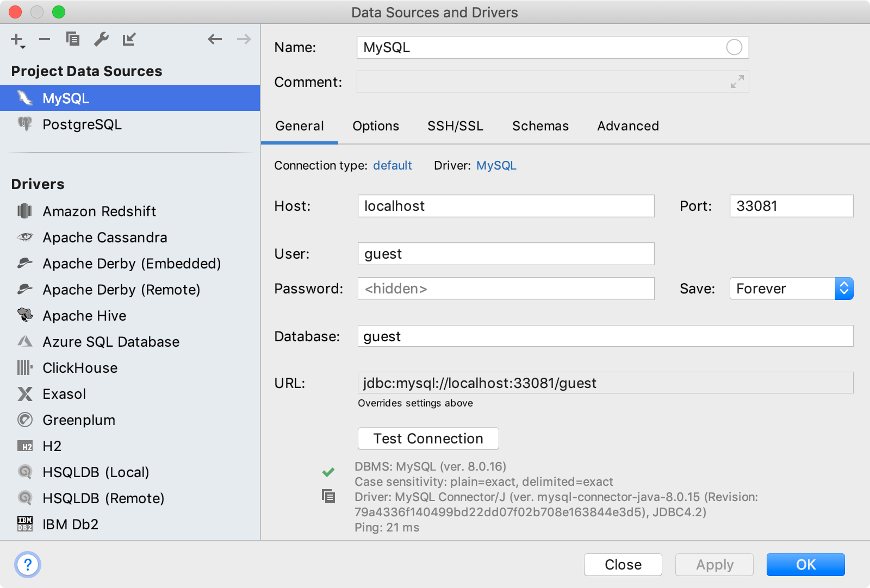The image size is (870, 588).
Task: Choose the PostgreSQL project data source
Action: [x=82, y=124]
